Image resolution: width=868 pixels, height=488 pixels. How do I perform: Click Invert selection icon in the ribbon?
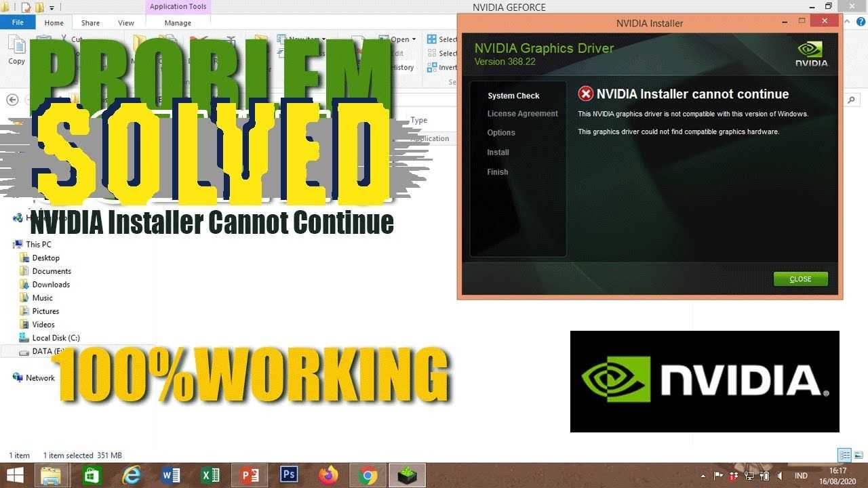point(432,67)
